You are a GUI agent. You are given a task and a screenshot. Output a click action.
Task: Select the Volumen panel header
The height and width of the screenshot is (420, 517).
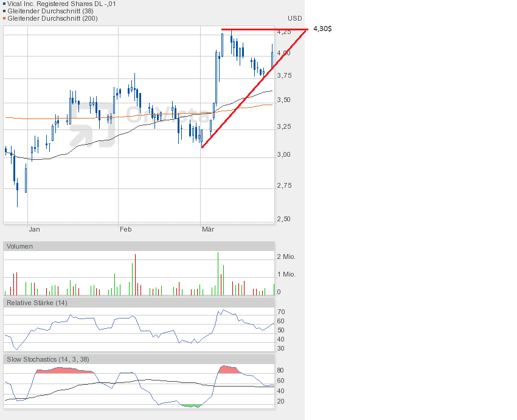pos(20,246)
